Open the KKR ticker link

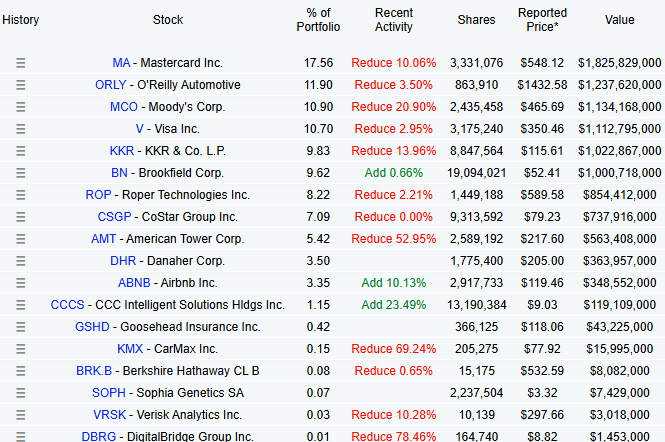(x=122, y=151)
